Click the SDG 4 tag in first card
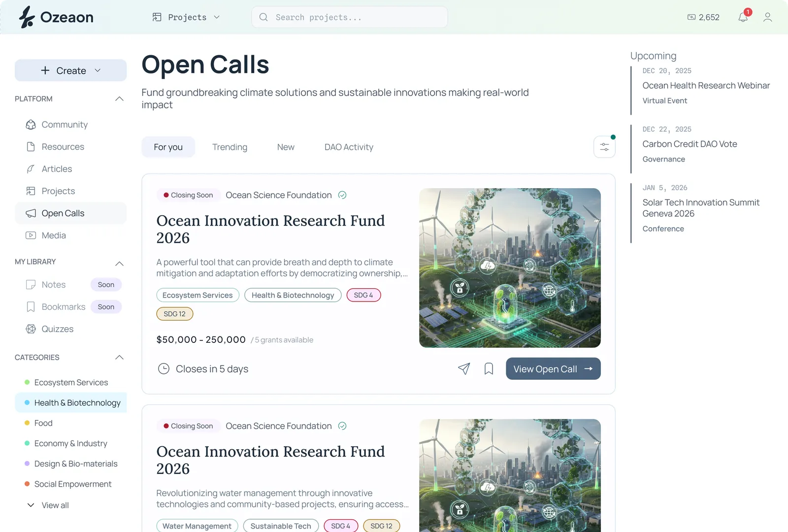 (x=363, y=295)
